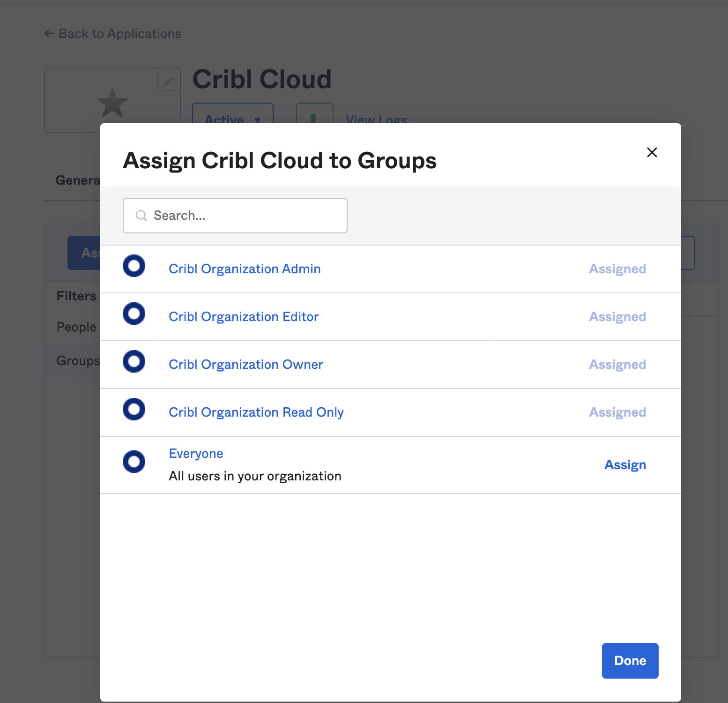
Task: Click the search magnifier icon
Action: pos(141,215)
